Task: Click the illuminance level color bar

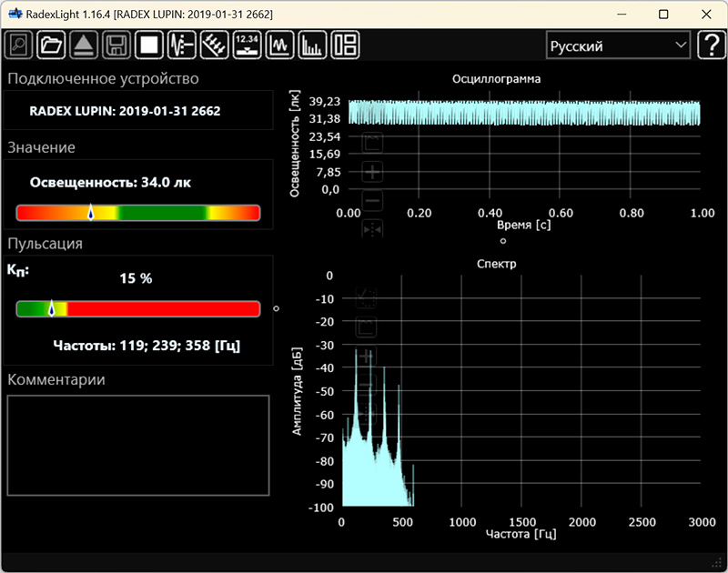Action: coord(138,213)
